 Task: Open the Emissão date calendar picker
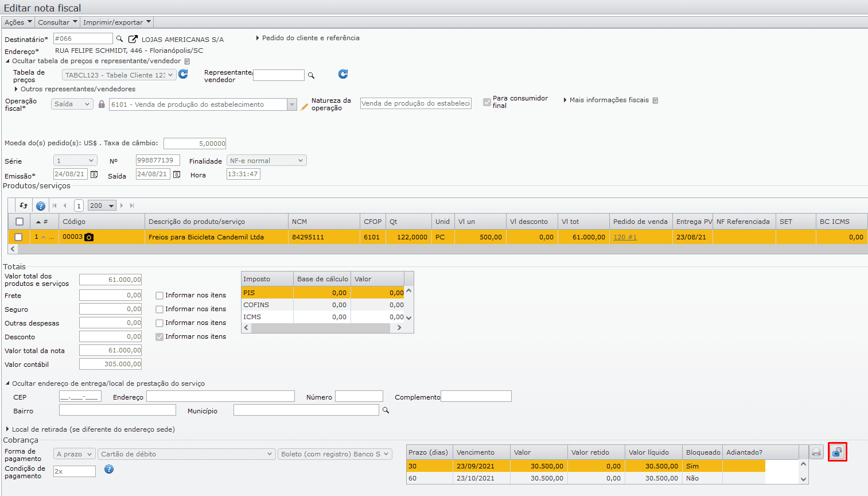tap(94, 175)
